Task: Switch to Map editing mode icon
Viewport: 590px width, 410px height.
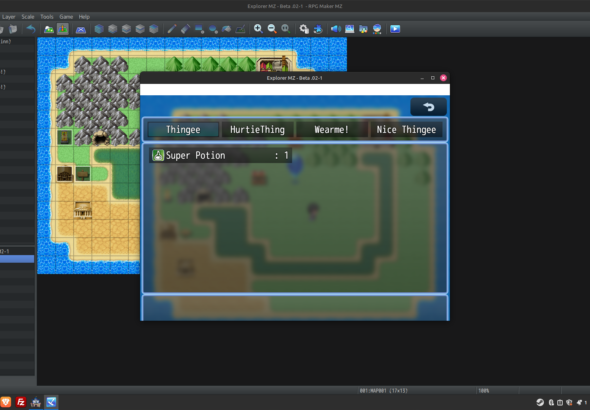Action: click(49, 29)
